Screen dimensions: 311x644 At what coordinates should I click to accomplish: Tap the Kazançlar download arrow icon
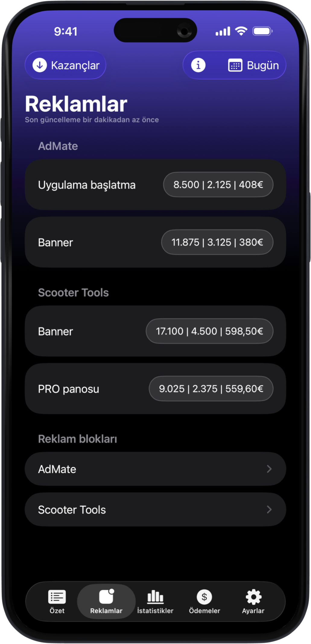pos(40,65)
